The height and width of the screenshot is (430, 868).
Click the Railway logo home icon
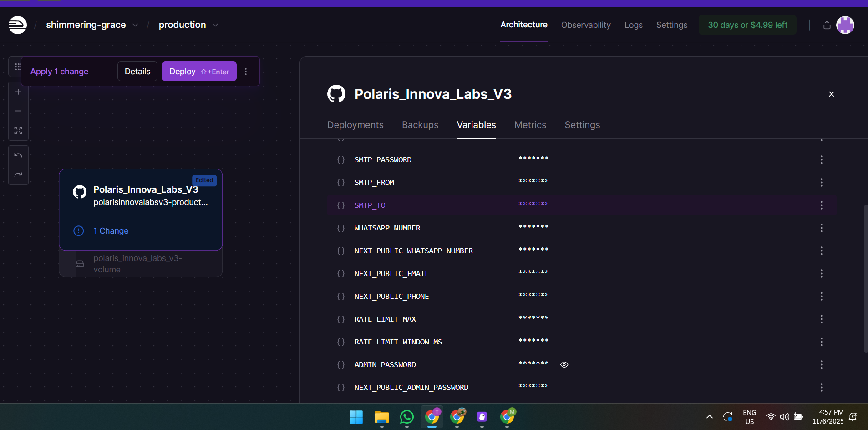18,25
